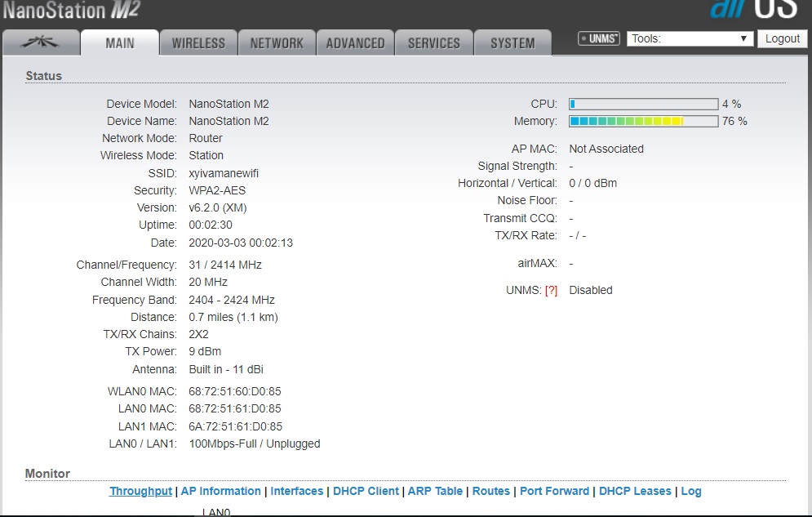Image resolution: width=812 pixels, height=517 pixels.
Task: Click the LAN0 / LAN1 status 100Mbps-Full / Unplugged
Action: (255, 444)
